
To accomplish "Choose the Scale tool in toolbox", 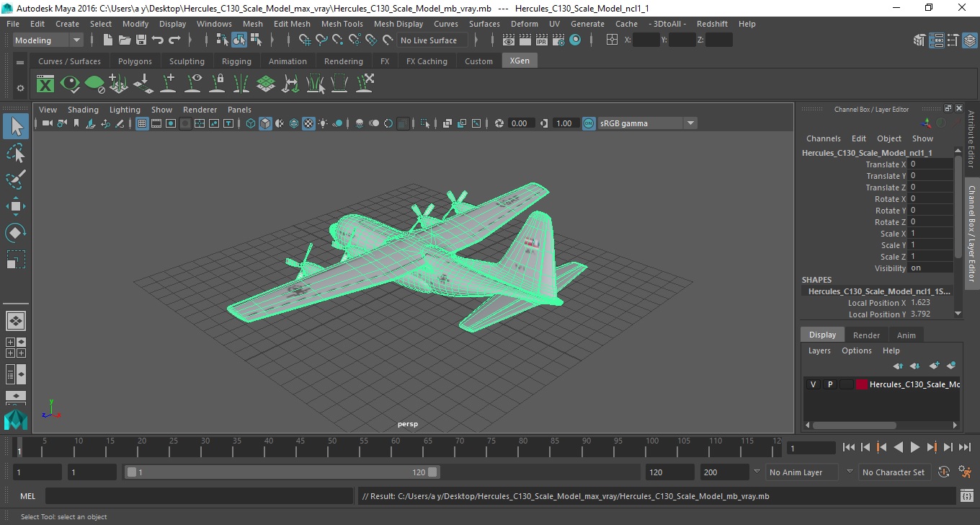I will click(16, 260).
